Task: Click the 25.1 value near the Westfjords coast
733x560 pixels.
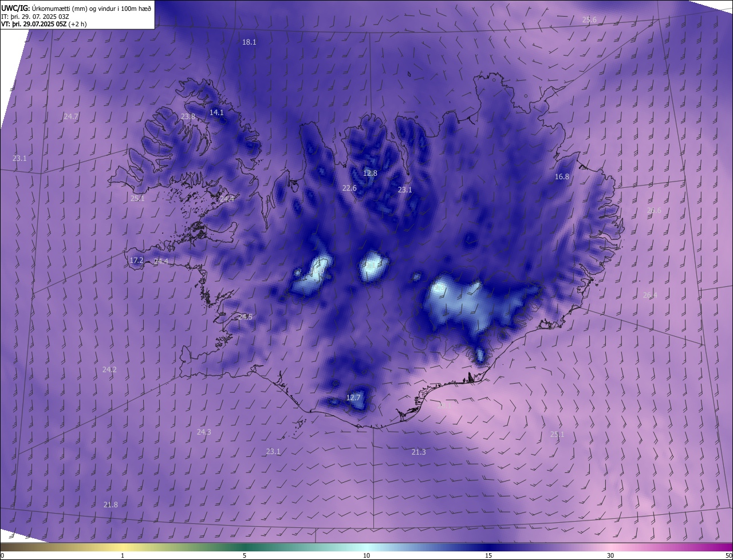Action: 137,199
